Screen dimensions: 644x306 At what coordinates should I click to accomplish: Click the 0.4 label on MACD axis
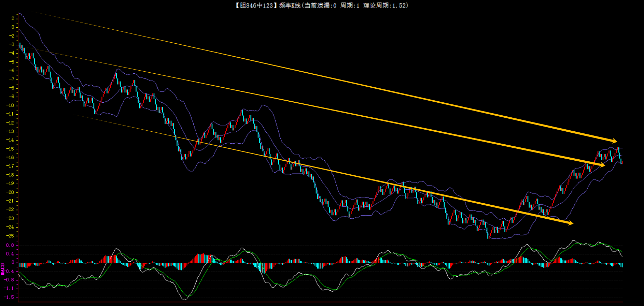point(10,254)
